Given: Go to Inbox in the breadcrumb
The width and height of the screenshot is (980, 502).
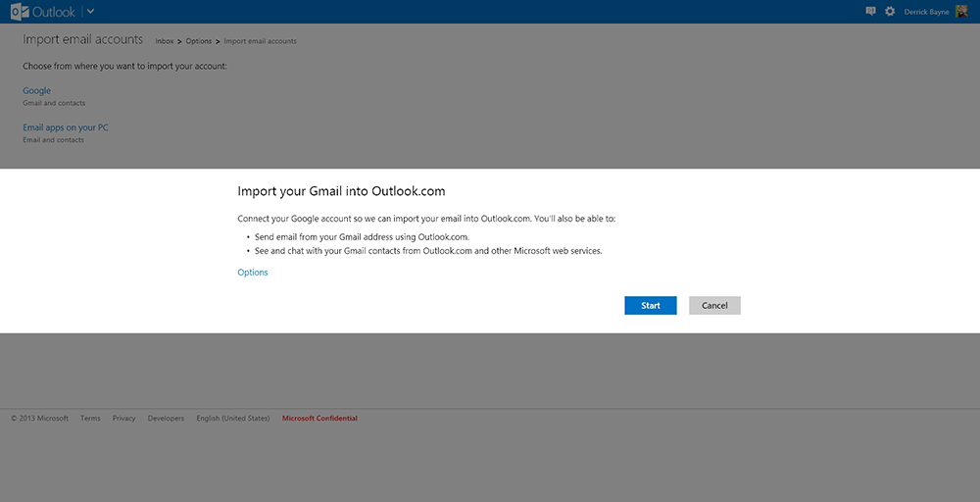Looking at the screenshot, I should (165, 41).
